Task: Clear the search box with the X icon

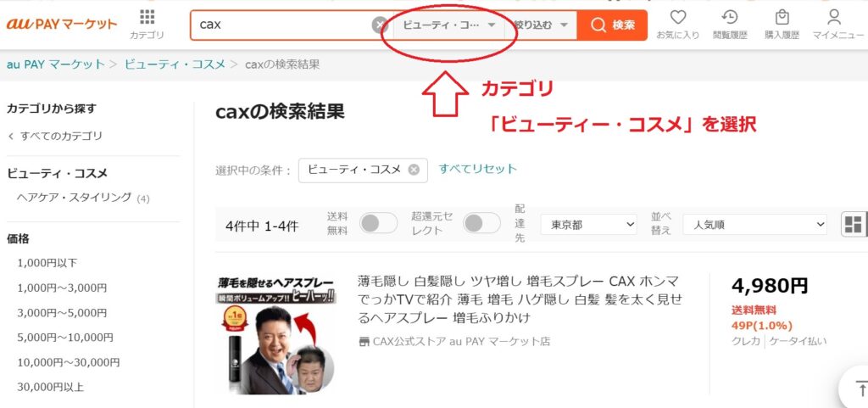Action: coord(379,25)
